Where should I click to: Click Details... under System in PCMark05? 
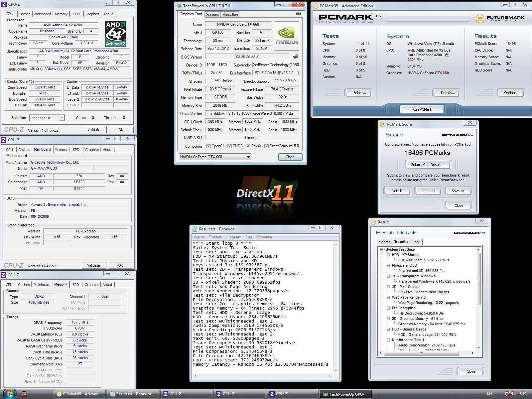point(448,93)
